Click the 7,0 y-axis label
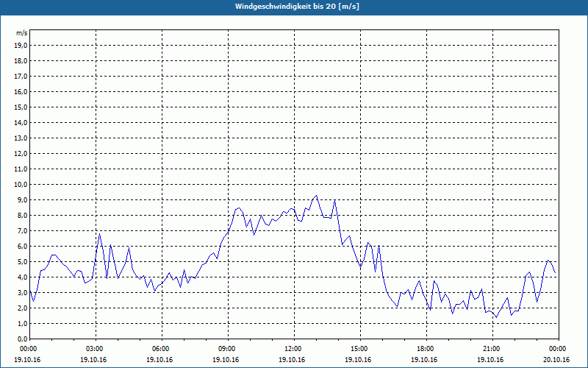 point(22,230)
